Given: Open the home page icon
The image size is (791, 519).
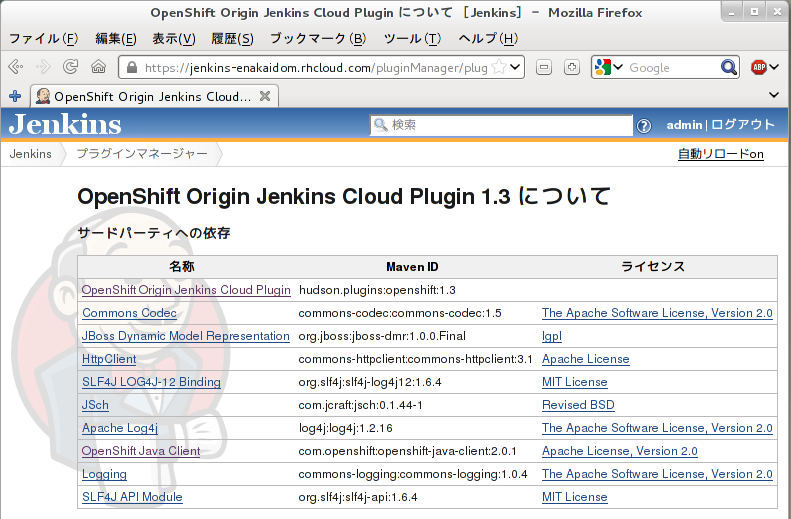Looking at the screenshot, I should pos(98,67).
